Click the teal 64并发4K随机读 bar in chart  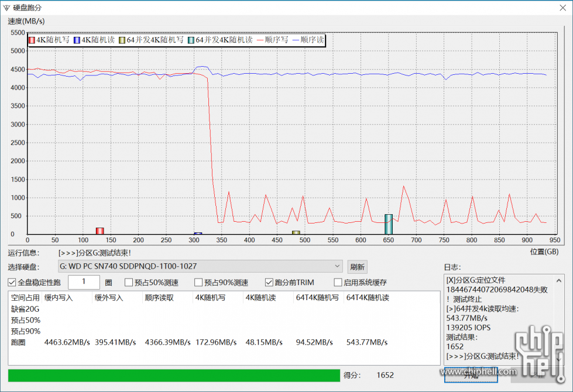pyautogui.click(x=389, y=224)
